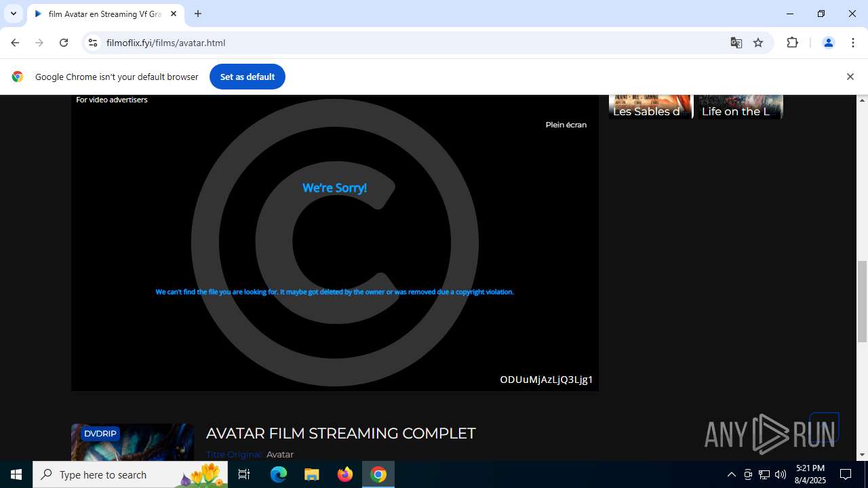The image size is (868, 488).
Task: Open volume control tray icon
Action: coord(781,474)
